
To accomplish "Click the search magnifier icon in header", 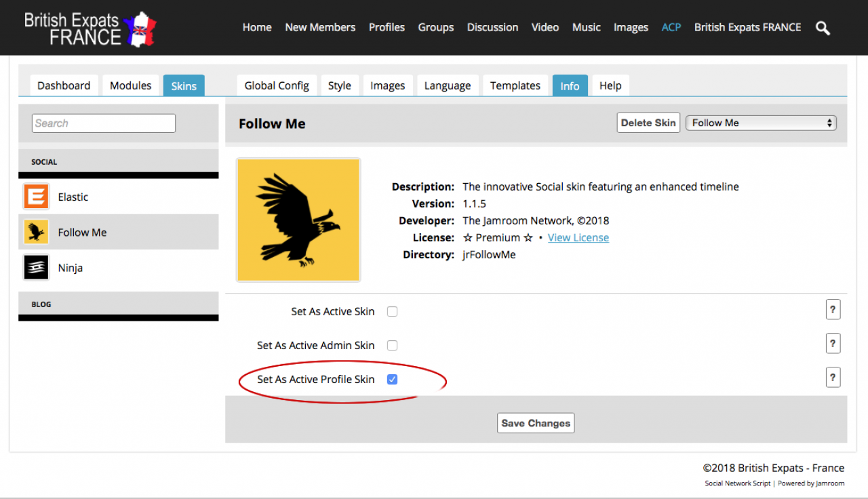I will [x=823, y=28].
